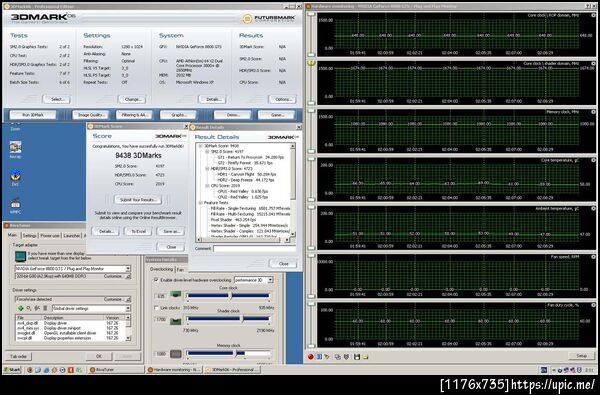Open the Customize arrow next to the adapter info
The image size is (600, 395).
coord(129,276)
